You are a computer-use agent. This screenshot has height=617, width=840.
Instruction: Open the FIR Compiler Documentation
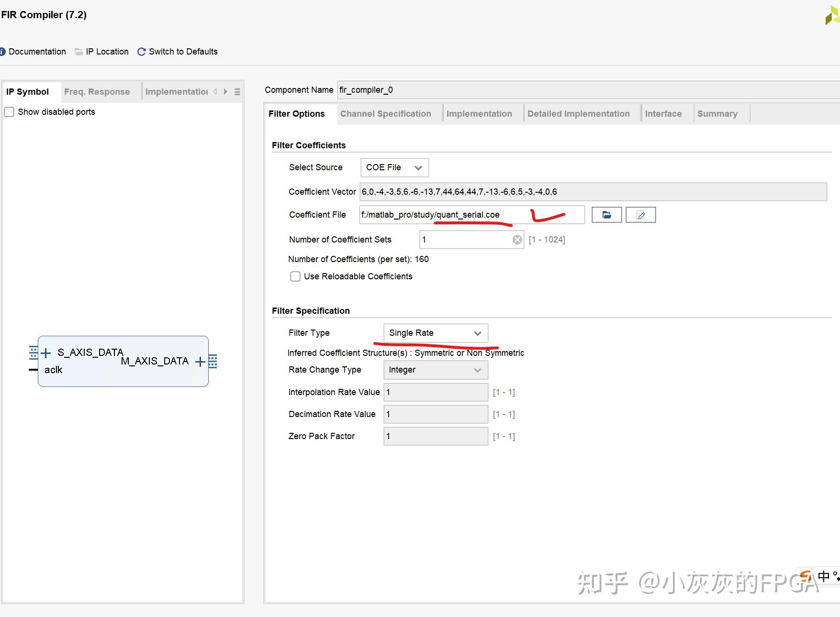(x=37, y=51)
